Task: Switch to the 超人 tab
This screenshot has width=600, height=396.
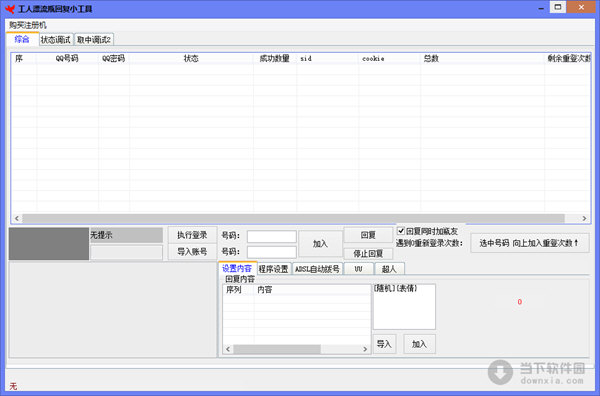Action: tap(389, 269)
